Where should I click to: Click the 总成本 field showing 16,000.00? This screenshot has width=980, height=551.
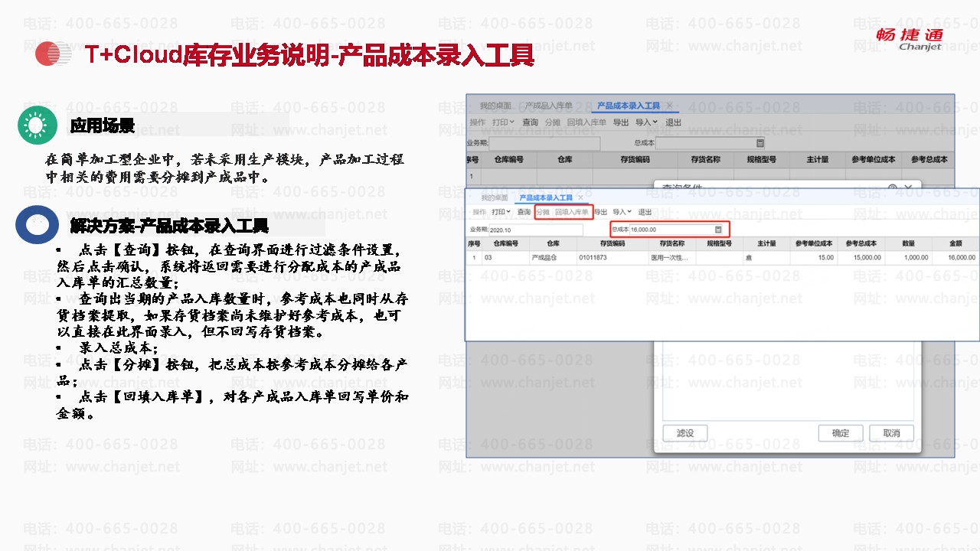coord(676,230)
